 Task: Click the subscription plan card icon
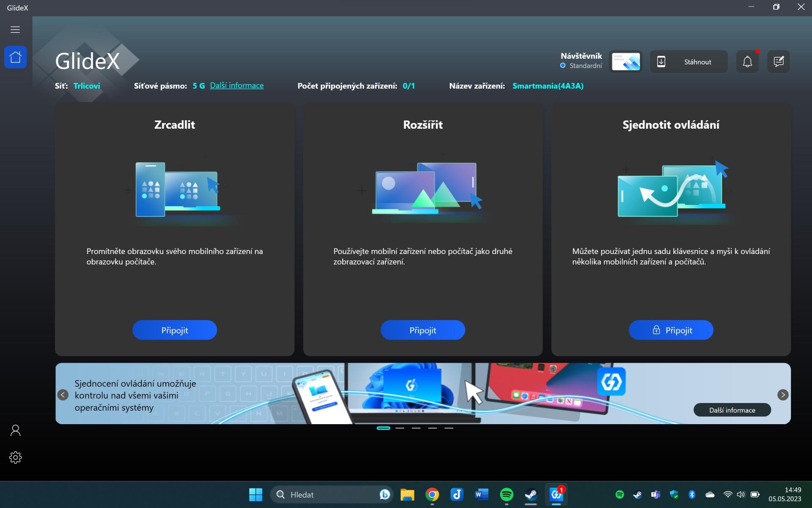pyautogui.click(x=626, y=62)
